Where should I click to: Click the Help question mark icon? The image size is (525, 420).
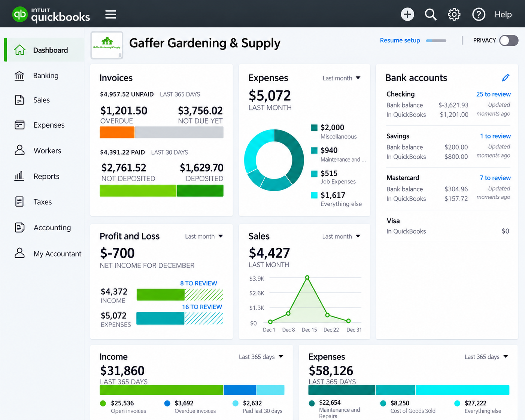pyautogui.click(x=479, y=14)
